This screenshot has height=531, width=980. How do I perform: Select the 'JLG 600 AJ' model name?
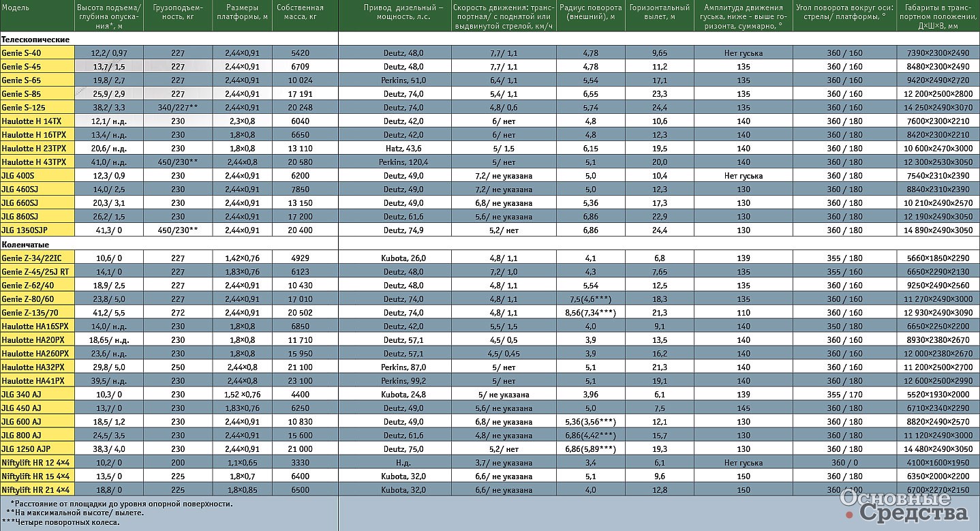tap(21, 421)
